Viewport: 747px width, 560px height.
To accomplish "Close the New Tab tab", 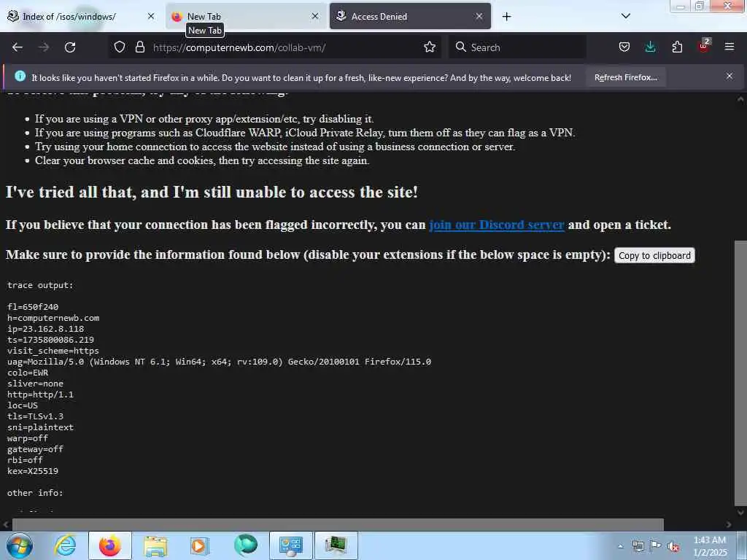I will [315, 16].
